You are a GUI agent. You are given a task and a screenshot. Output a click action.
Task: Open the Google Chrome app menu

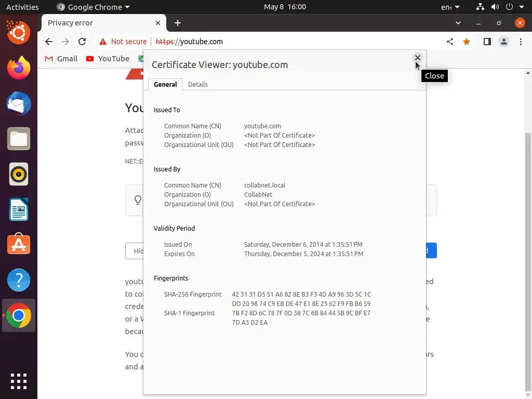(x=93, y=7)
